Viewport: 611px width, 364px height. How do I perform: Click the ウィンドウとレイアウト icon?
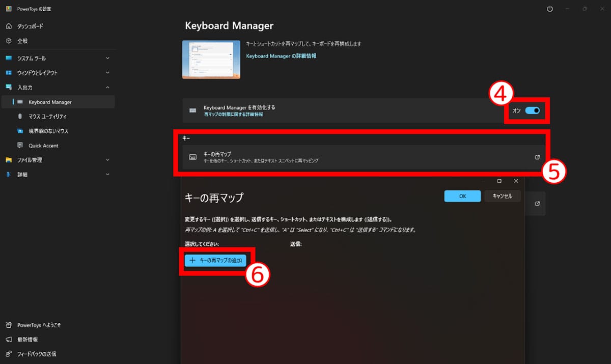coord(9,73)
